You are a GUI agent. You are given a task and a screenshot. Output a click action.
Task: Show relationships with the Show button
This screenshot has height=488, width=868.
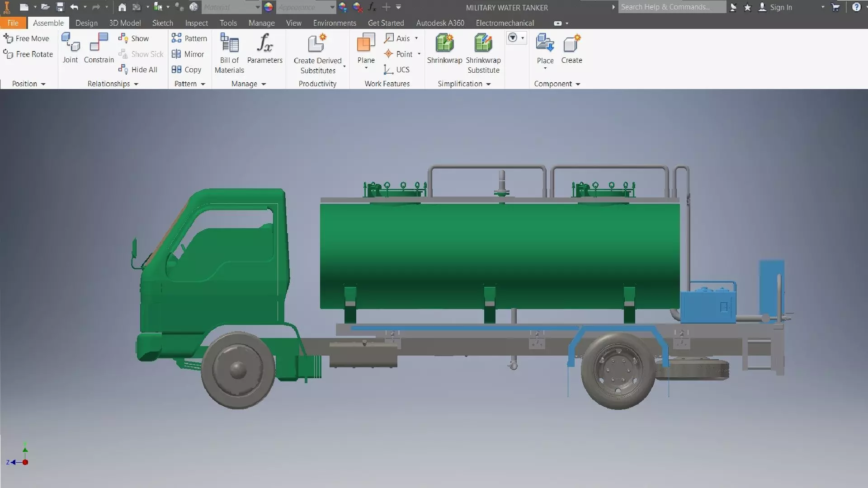(134, 38)
